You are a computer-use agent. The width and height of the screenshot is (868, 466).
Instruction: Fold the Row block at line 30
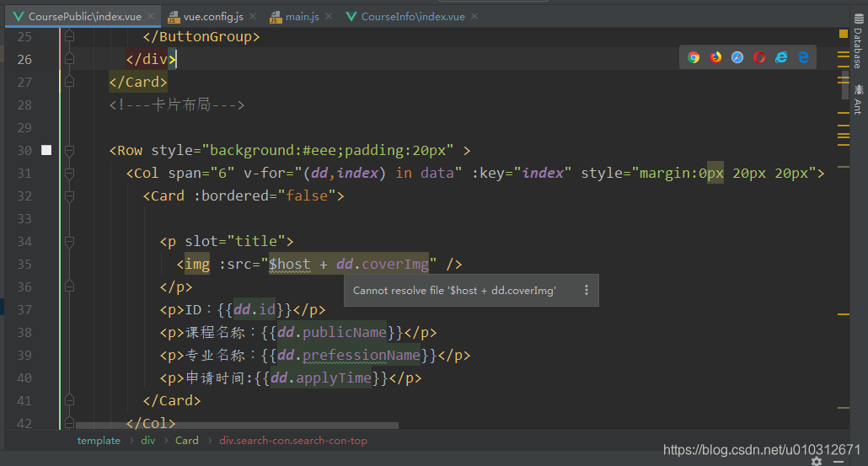click(x=69, y=150)
